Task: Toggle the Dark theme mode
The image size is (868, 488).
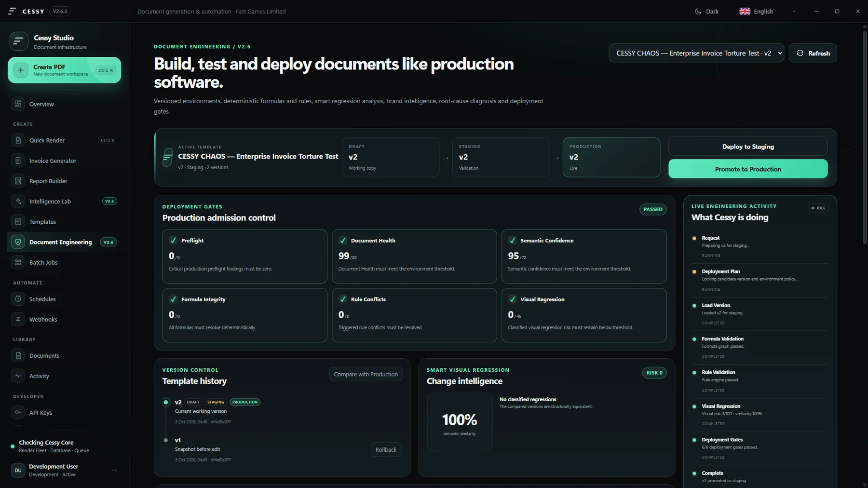Action: [706, 12]
